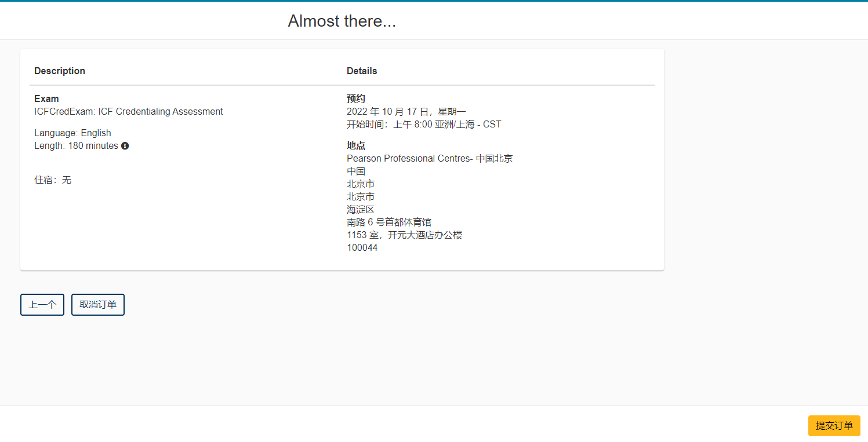Click the 住宿：无 accommodation line
This screenshot has height=442, width=868.
click(x=53, y=180)
